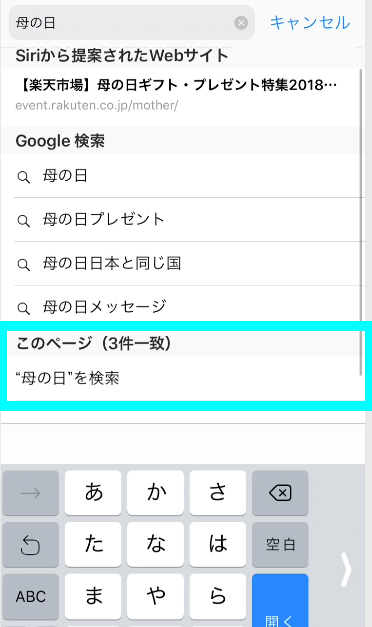Tap the blue 開く key
The image size is (372, 627).
point(280,601)
